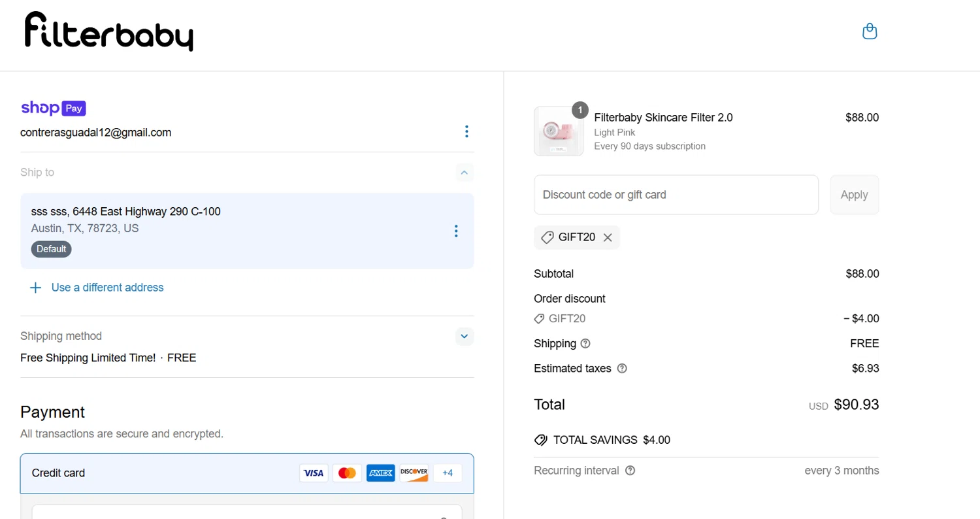
Task: Show Recurring interval help icon
Action: click(630, 471)
